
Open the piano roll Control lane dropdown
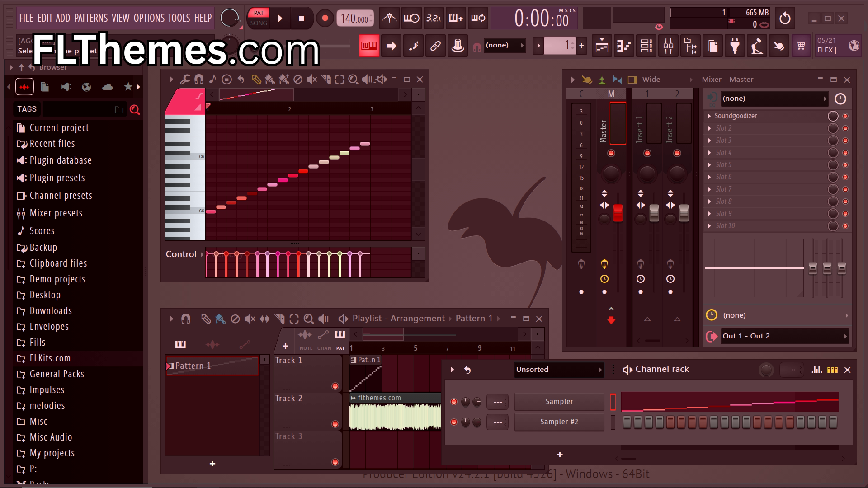tap(184, 254)
